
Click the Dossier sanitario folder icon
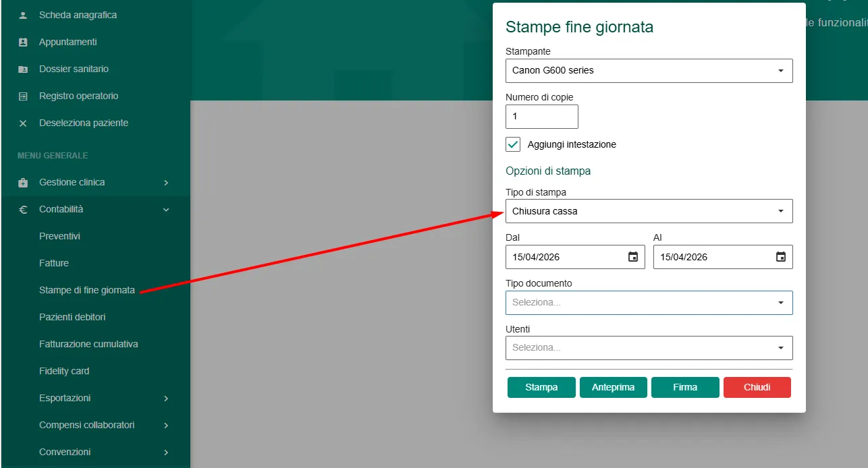click(24, 69)
